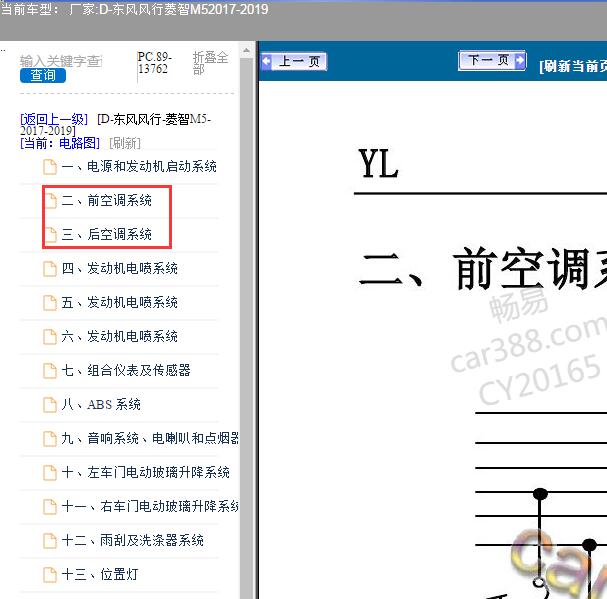The image size is (607, 599).
Task: Click document icon beside 八、ABS 系统
Action: (50, 405)
